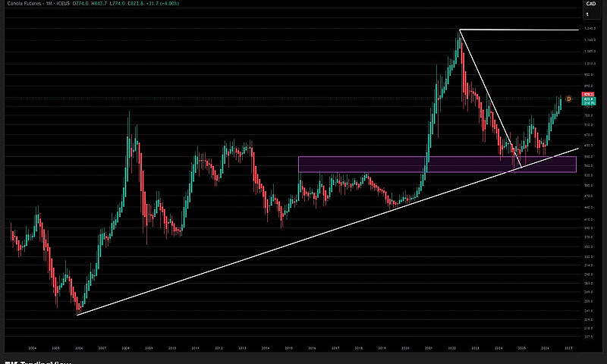Click the 1,160.0 price axis label
607x364 pixels.
pyautogui.click(x=590, y=40)
